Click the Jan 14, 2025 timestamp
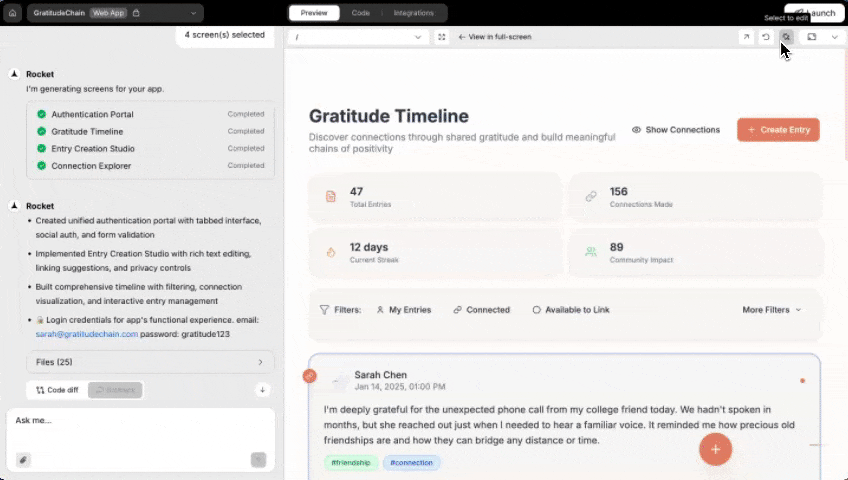This screenshot has height=480, width=848. [400, 386]
